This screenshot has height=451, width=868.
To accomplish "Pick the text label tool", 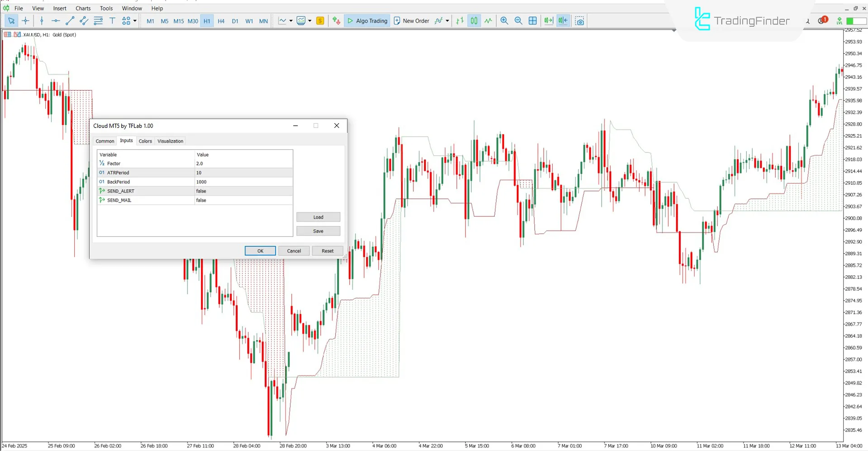I will coord(112,21).
